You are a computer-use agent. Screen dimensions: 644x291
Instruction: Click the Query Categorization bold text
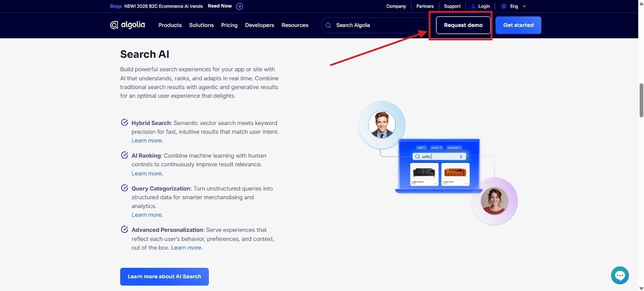pyautogui.click(x=161, y=188)
